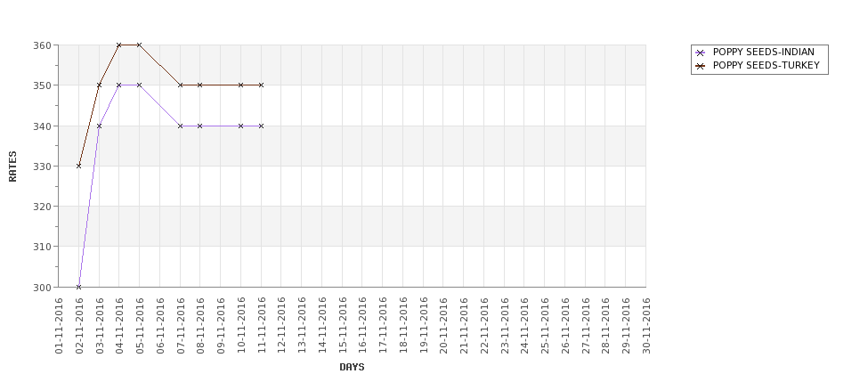Viewport: 868px width, 382px height.
Task: Select Indian data point at 340 on 03-11-2016
Action: point(99,126)
